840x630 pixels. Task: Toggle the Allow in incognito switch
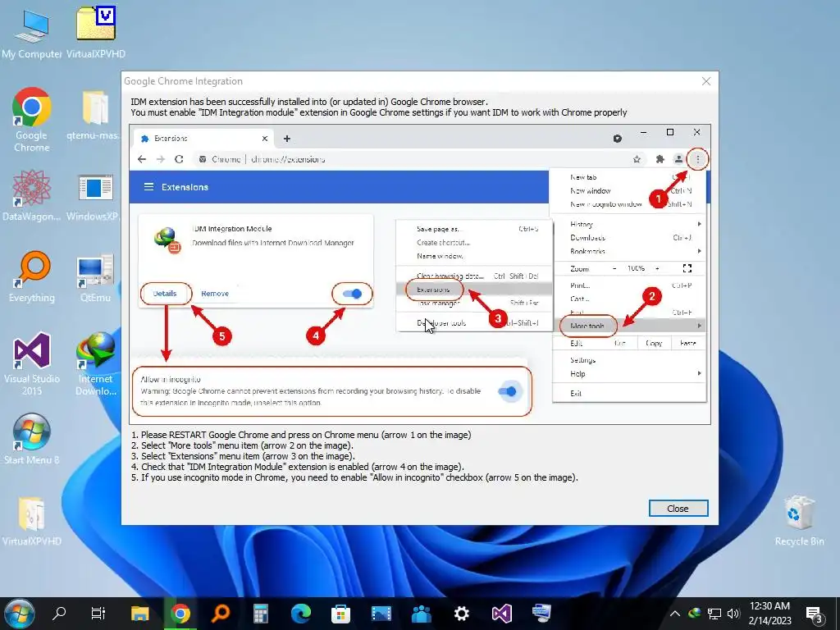[x=507, y=391]
